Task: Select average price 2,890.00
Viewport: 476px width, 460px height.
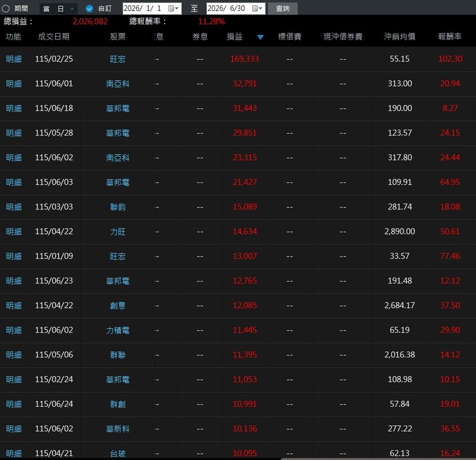Action: pos(400,231)
